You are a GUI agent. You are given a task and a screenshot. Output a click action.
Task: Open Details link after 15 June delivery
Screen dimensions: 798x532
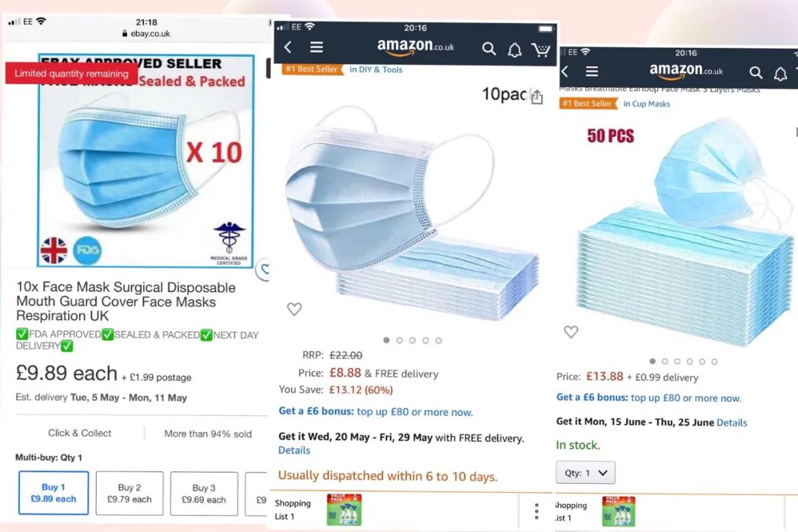click(731, 423)
